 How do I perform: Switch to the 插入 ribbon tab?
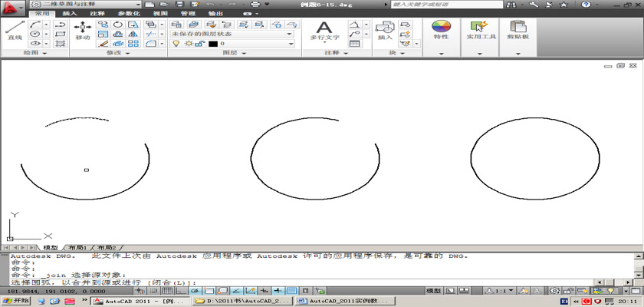pos(70,13)
